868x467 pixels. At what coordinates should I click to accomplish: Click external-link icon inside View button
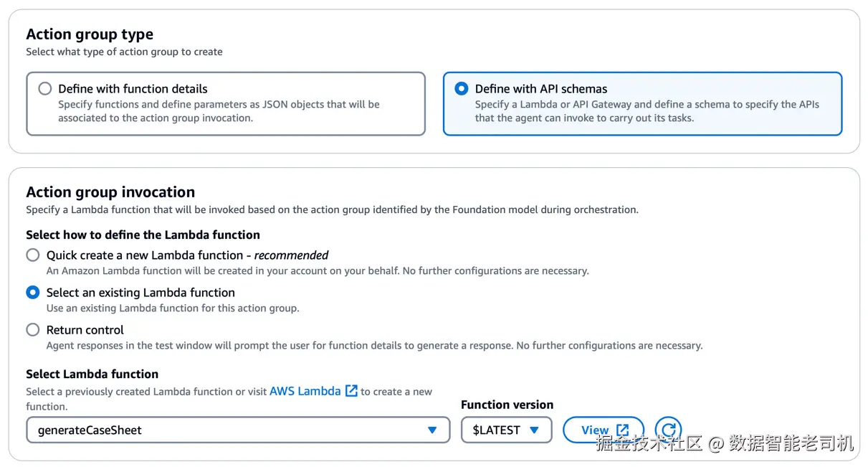(622, 430)
